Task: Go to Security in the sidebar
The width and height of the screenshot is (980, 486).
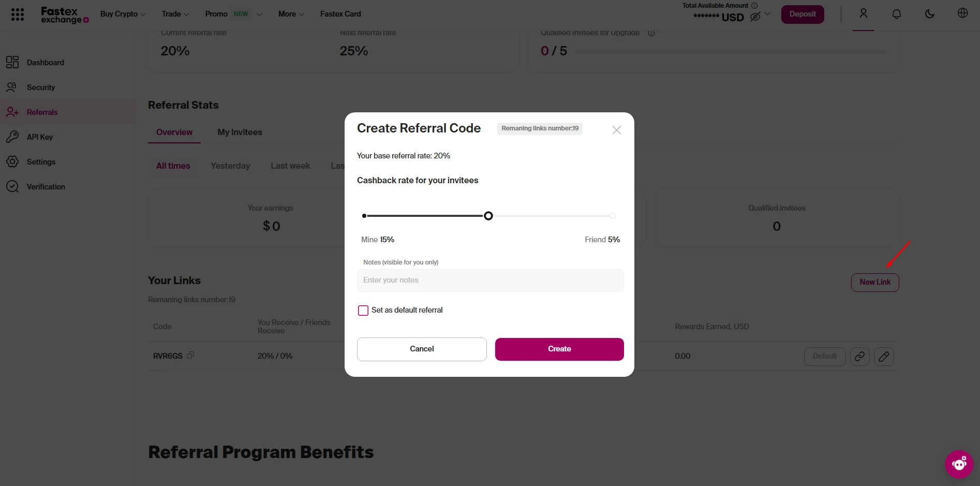Action: [41, 87]
